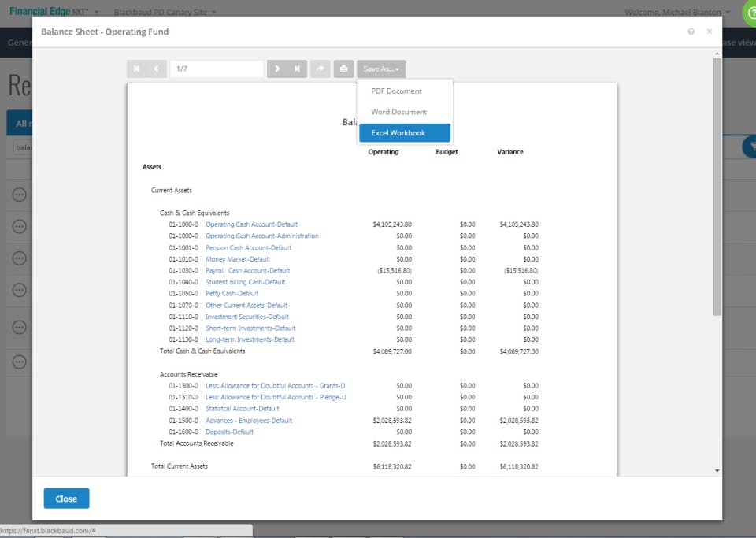
Task: Print the balance sheet report
Action: (344, 69)
